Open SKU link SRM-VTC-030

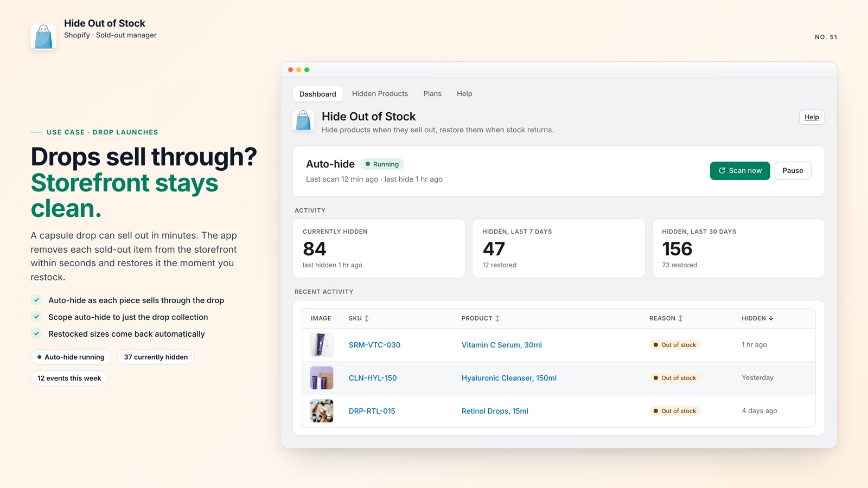374,345
